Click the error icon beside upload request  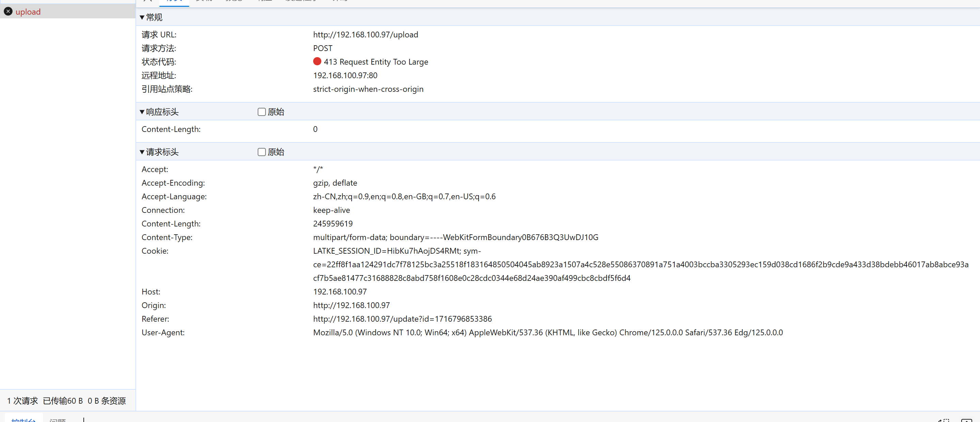click(x=8, y=12)
